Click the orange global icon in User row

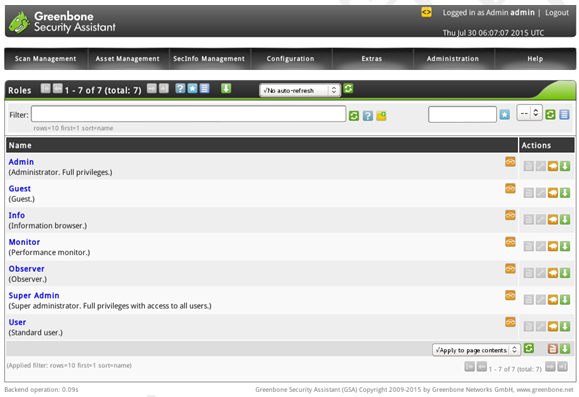click(x=510, y=322)
